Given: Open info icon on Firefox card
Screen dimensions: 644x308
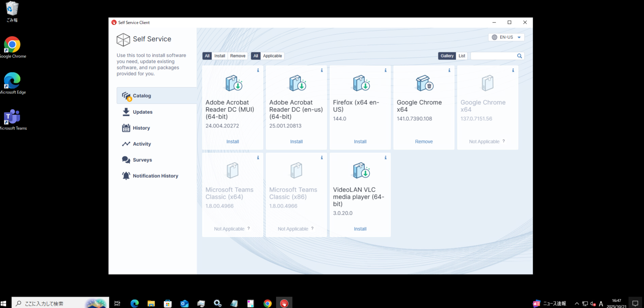Looking at the screenshot, I should click(x=385, y=70).
